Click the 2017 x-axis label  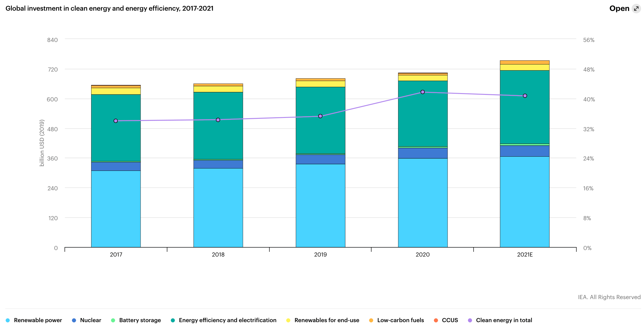pyautogui.click(x=116, y=254)
